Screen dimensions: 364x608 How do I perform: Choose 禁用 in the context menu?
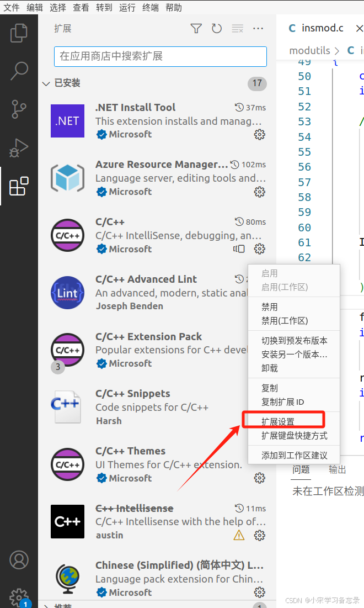tap(294, 306)
